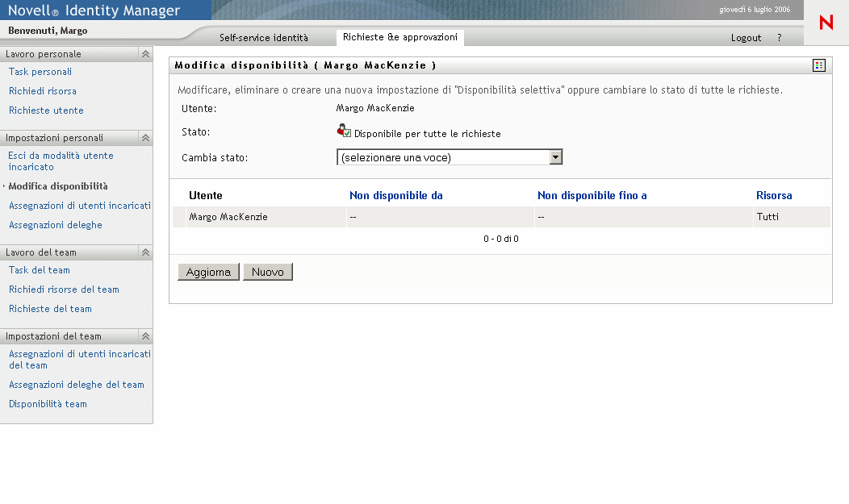Click the Nuovo button

[268, 273]
